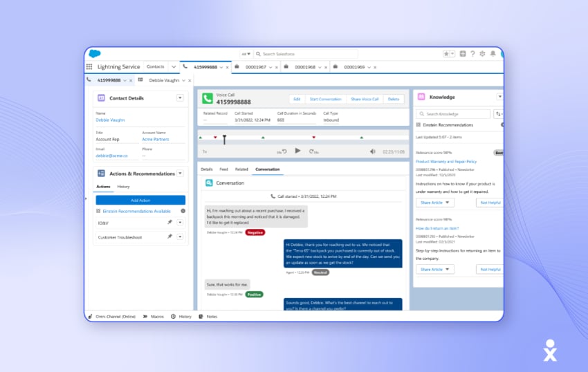Click the Salesforce cloud logo
The height and width of the screenshot is (372, 588).
click(x=95, y=54)
